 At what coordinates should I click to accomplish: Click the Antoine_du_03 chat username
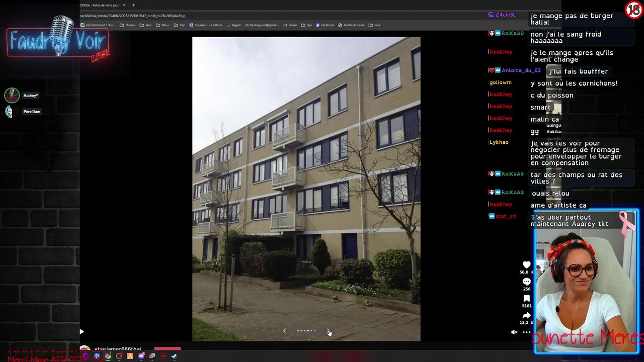coord(521,71)
